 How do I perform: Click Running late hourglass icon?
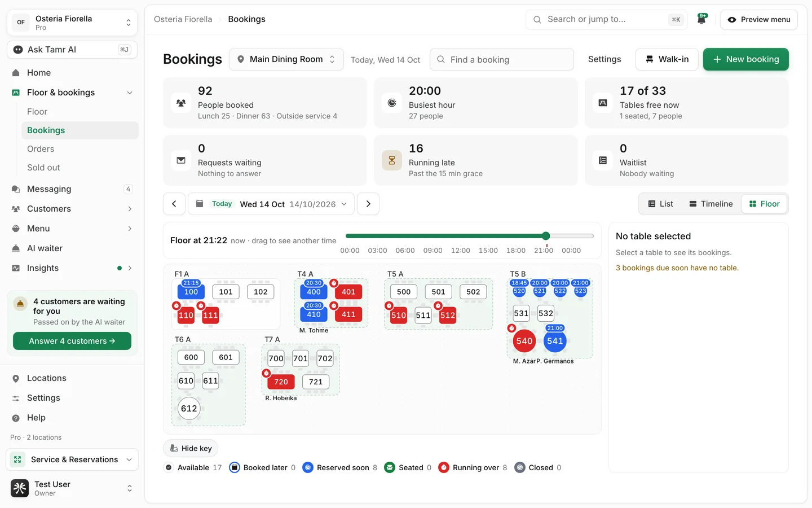tap(392, 160)
